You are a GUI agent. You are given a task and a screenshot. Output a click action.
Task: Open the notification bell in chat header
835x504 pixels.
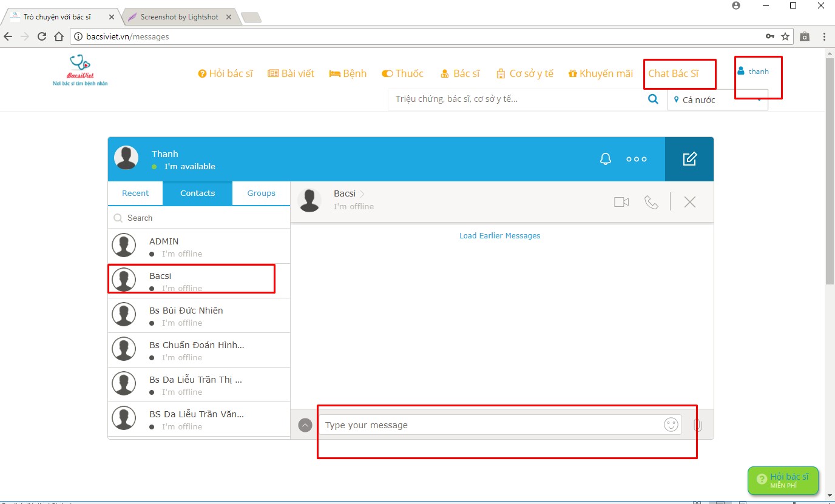tap(605, 159)
